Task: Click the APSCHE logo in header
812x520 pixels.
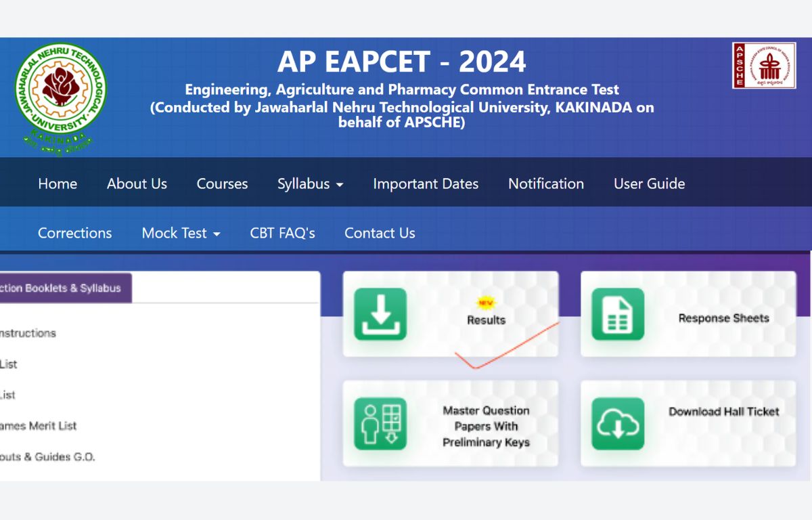Action: tap(763, 66)
